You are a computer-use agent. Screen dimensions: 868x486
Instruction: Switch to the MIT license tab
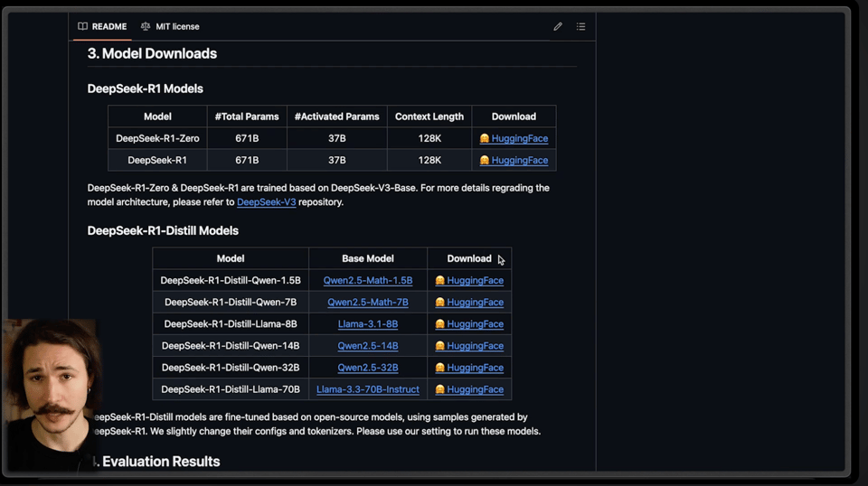pyautogui.click(x=170, y=26)
